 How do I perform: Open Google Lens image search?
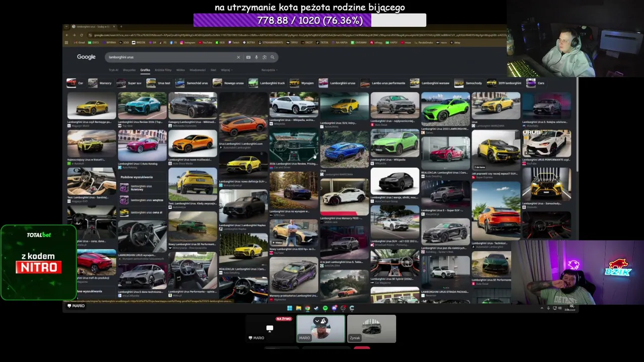tap(264, 57)
